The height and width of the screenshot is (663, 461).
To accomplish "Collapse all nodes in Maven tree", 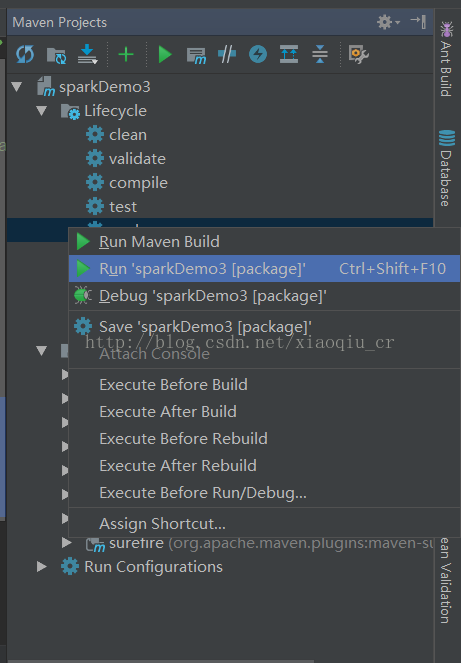I will click(x=320, y=55).
